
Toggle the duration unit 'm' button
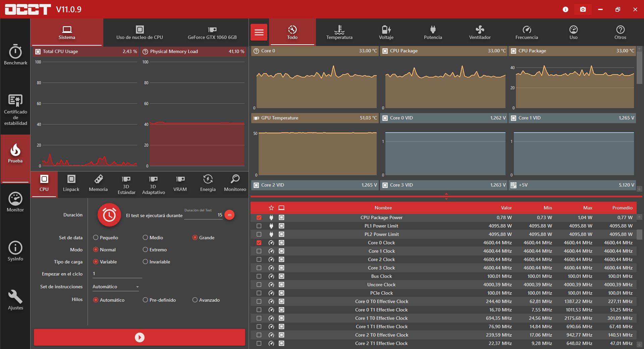[x=229, y=215]
